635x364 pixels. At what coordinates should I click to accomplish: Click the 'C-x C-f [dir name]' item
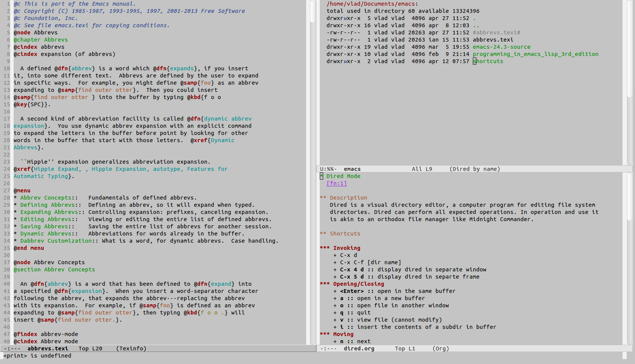pos(367,262)
